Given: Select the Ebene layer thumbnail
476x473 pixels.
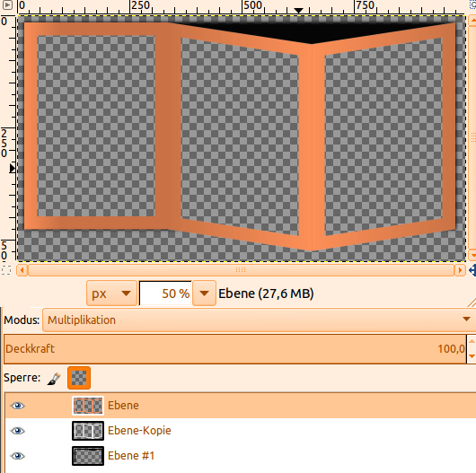Looking at the screenshot, I should point(88,406).
